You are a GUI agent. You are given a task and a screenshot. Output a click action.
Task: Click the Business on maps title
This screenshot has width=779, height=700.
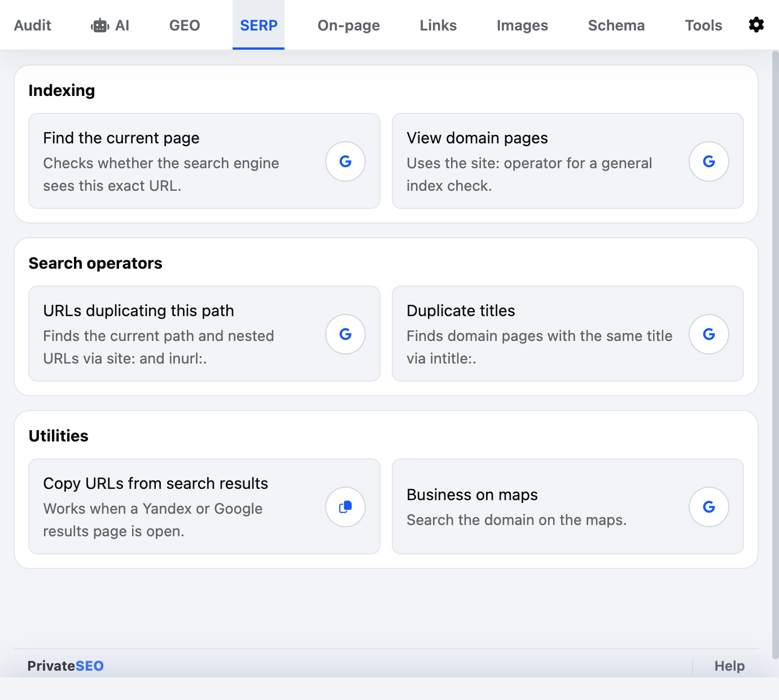click(x=472, y=495)
